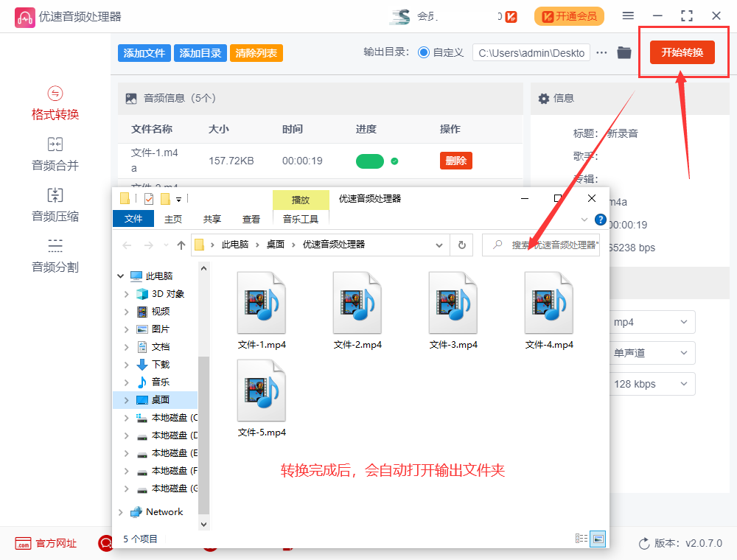This screenshot has height=560, width=737.
Task: Click the green progress bar of 文件-1.m4a
Action: tap(370, 161)
